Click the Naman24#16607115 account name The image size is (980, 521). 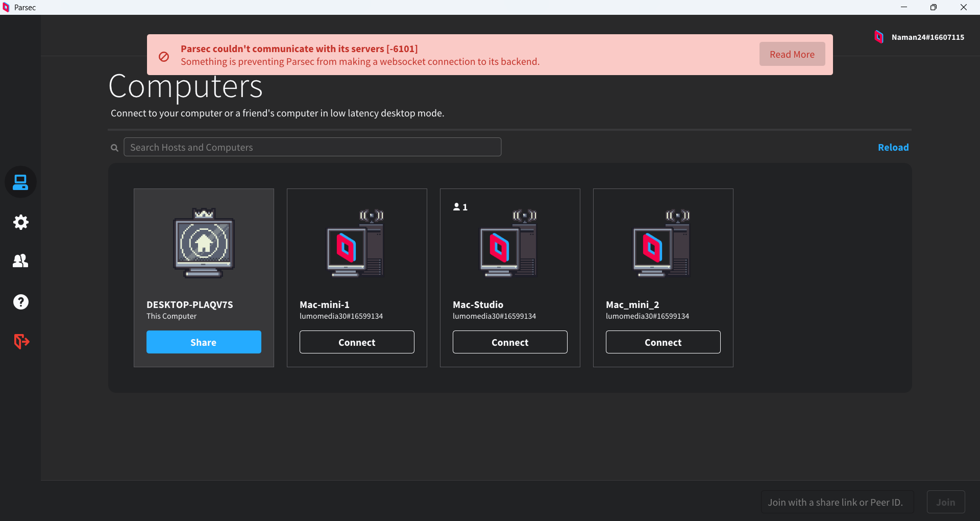[x=928, y=37]
